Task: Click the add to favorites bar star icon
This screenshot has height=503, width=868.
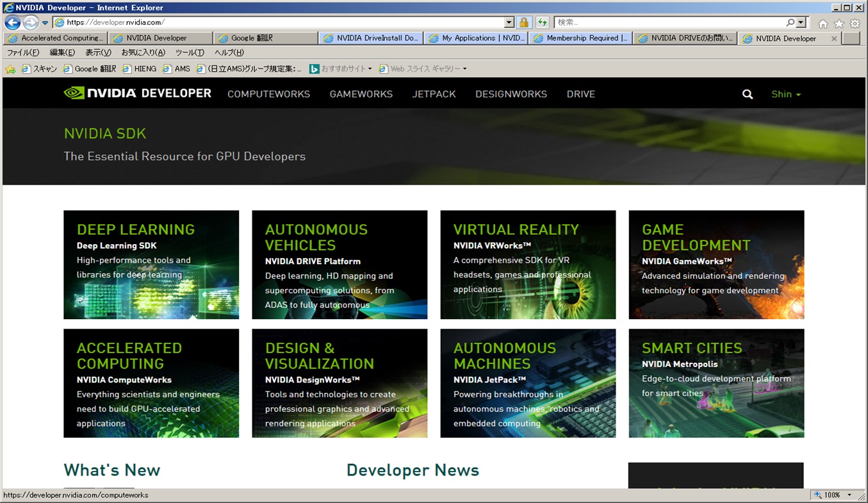Action: click(10, 69)
